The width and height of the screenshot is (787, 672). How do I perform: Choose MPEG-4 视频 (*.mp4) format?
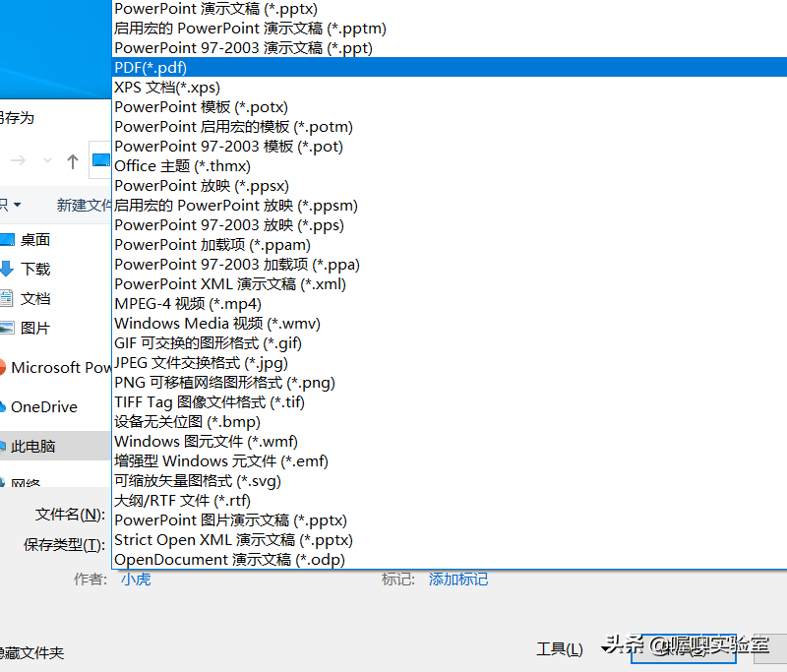coord(450,304)
